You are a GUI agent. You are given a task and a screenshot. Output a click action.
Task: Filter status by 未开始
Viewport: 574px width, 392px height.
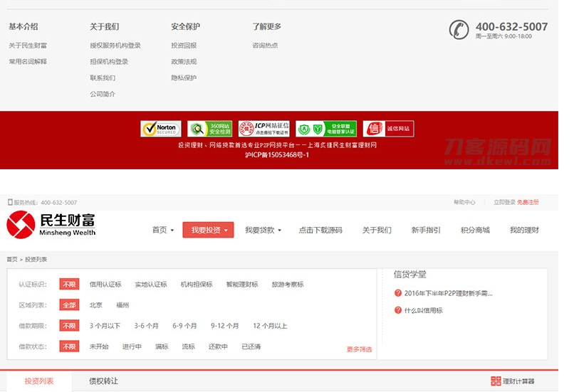click(99, 346)
